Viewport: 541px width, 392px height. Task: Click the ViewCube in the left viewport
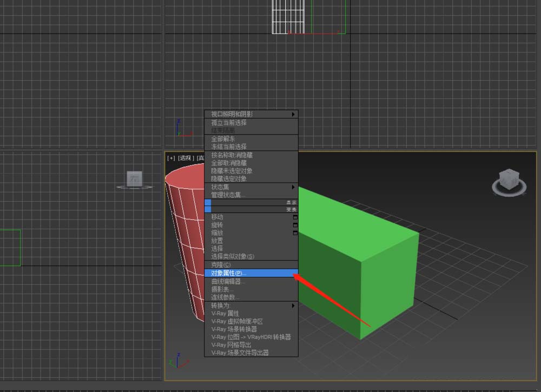pyautogui.click(x=135, y=180)
